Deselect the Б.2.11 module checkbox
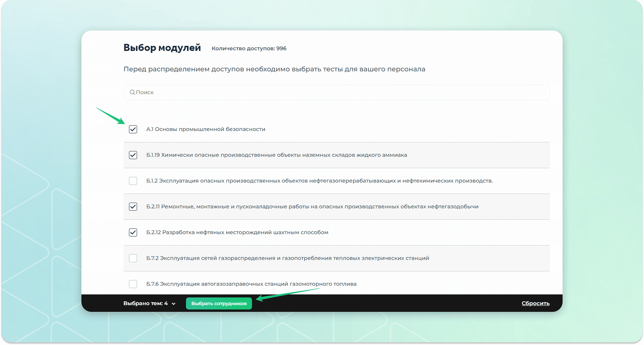The height and width of the screenshot is (345, 644). coord(133,207)
